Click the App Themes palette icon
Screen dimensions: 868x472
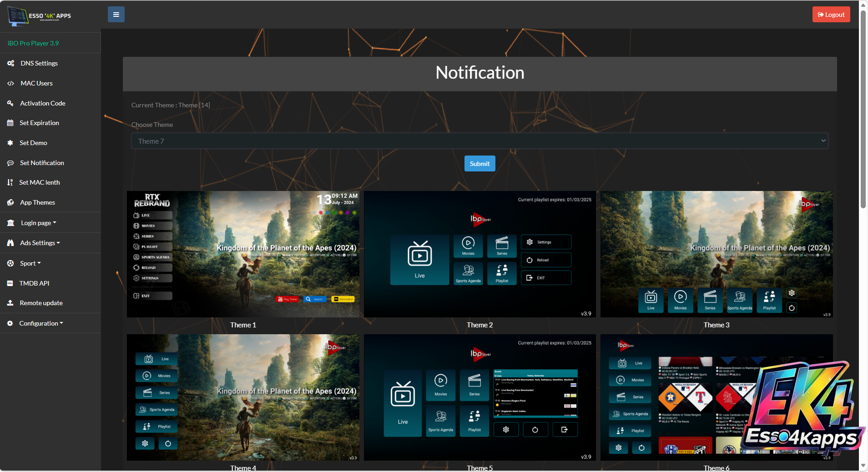click(10, 202)
